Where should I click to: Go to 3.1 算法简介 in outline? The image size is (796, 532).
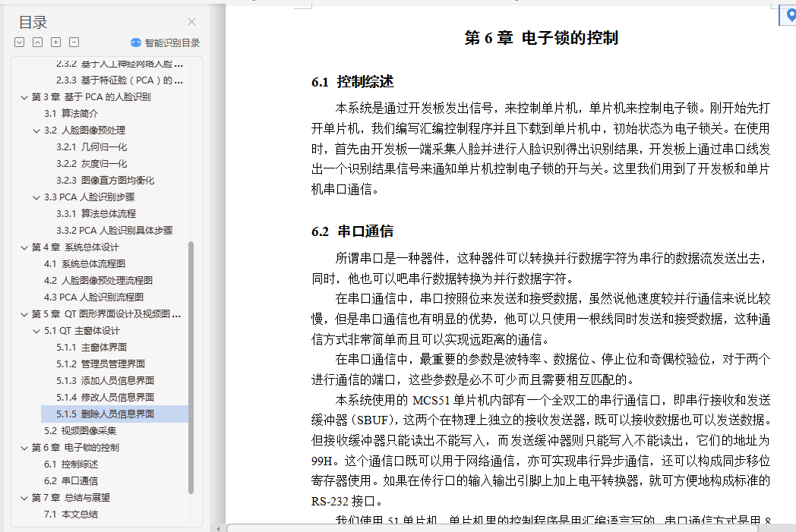click(x=71, y=114)
